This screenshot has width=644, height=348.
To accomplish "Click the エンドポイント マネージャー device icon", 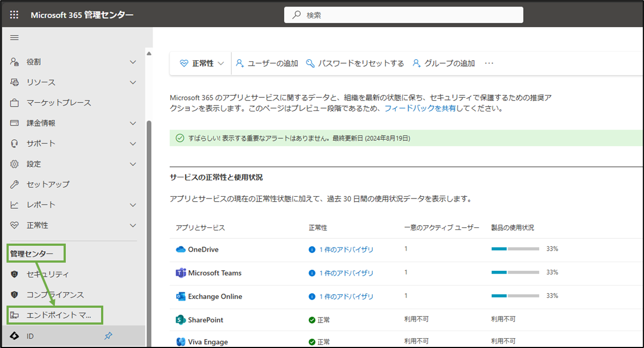I will [14, 315].
